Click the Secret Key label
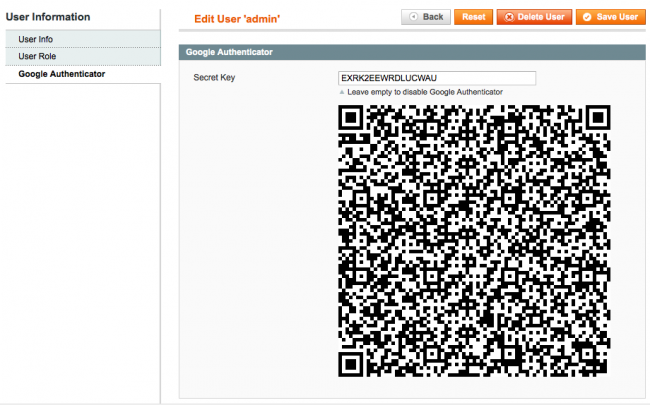650x405 pixels. (x=214, y=78)
